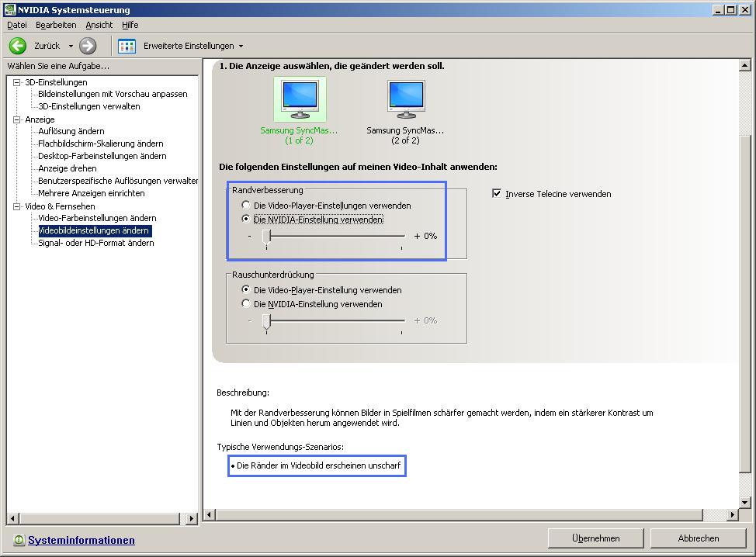The width and height of the screenshot is (756, 557).
Task: Open Flachbildschirm-Skalierung ändern
Action: (101, 144)
